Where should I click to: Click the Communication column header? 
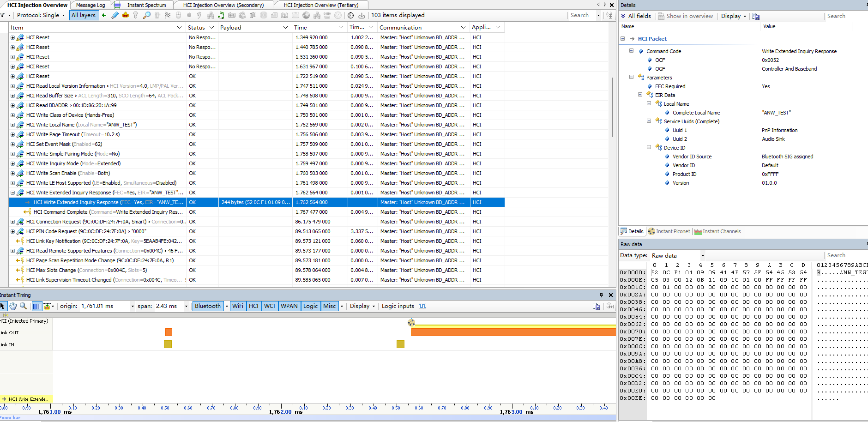pos(422,28)
